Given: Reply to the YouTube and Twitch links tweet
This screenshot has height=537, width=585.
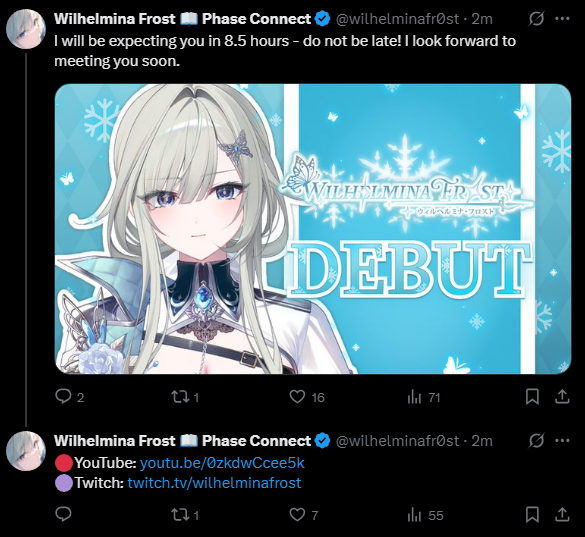Looking at the screenshot, I should [x=63, y=514].
